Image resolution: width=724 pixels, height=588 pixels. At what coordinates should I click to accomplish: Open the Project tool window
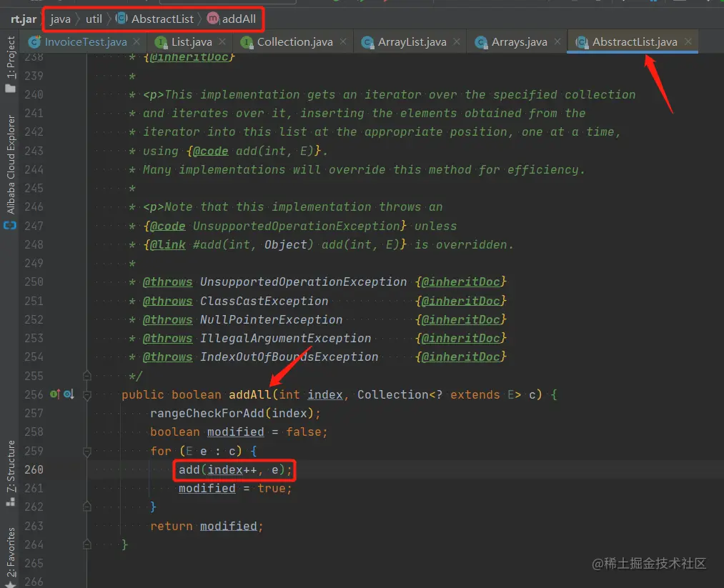point(11,57)
